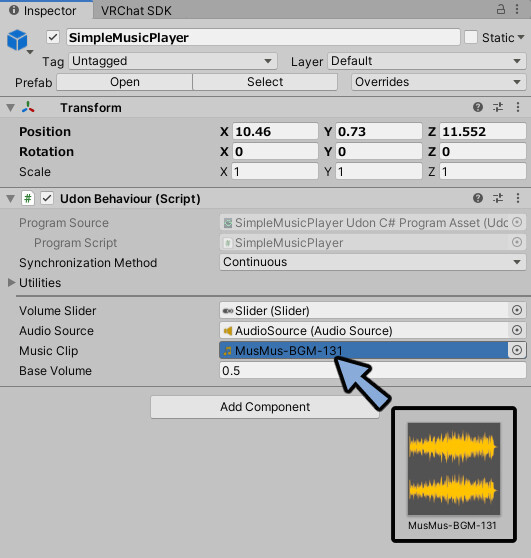Click the Add Component button
The width and height of the screenshot is (531, 558).
(265, 407)
